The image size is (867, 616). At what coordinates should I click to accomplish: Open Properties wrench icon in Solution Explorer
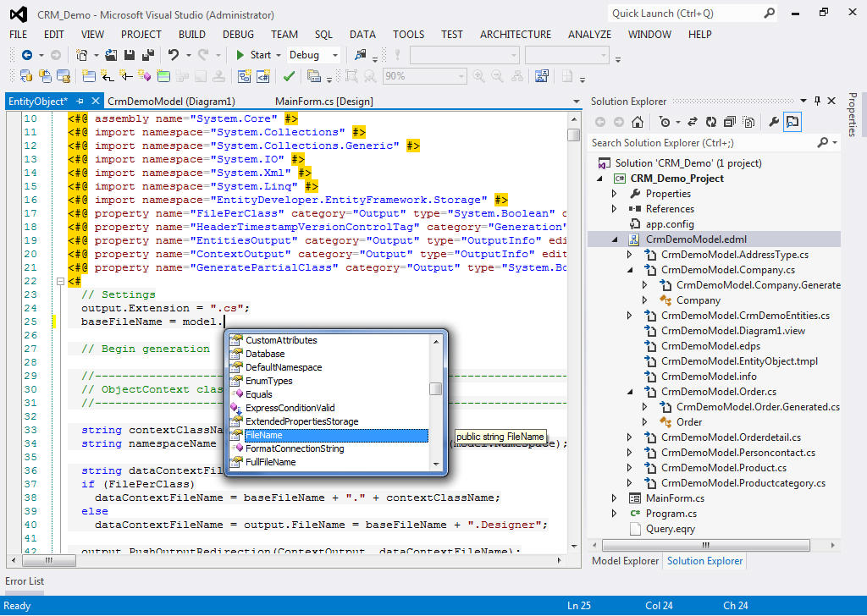pos(773,122)
